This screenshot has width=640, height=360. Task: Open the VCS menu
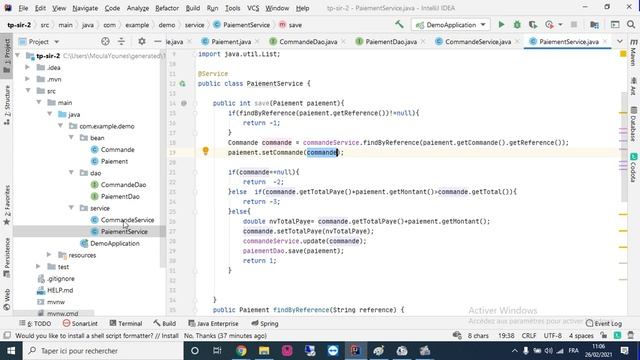click(253, 8)
